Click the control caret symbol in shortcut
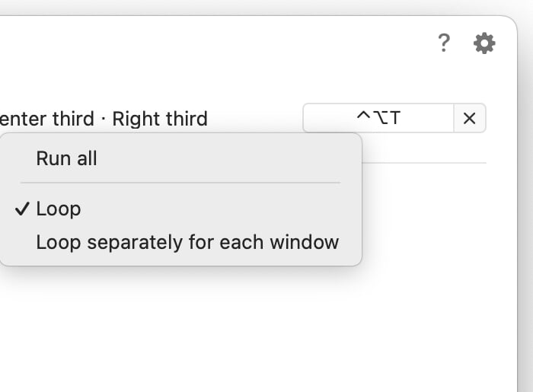The height and width of the screenshot is (392, 533). point(363,118)
